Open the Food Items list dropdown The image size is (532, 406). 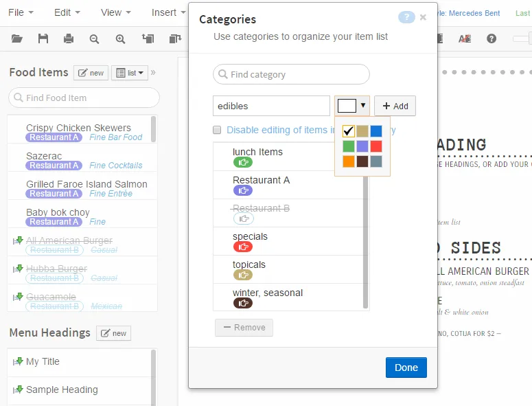click(x=130, y=73)
